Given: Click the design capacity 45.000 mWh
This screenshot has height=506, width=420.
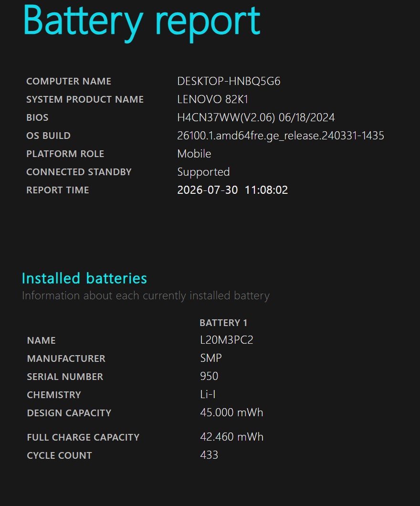Looking at the screenshot, I should 231,412.
